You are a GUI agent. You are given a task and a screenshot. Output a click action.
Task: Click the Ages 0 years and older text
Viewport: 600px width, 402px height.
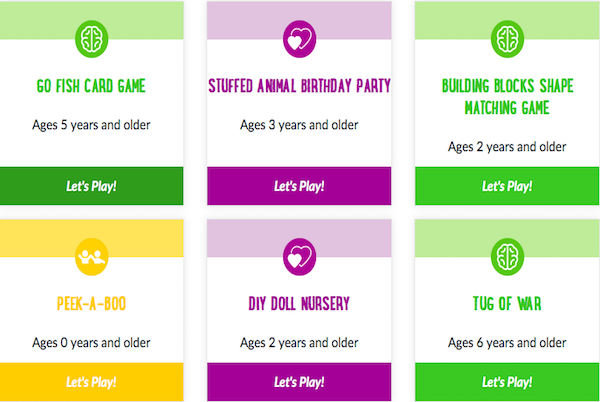tap(91, 343)
